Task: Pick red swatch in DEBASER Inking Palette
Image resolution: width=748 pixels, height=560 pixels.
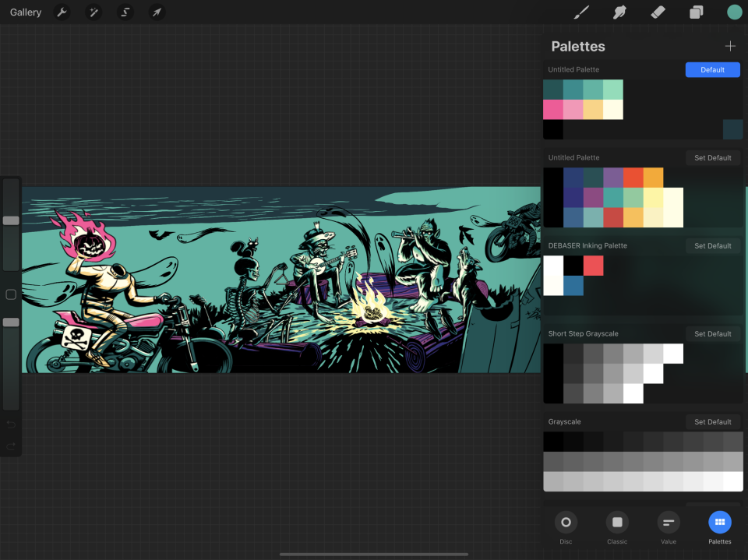Action: [x=593, y=266]
